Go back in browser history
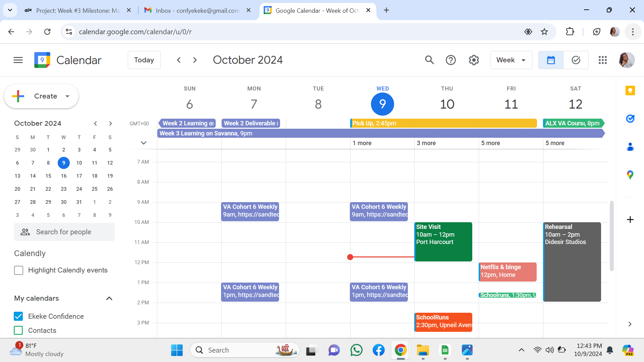Screen dimensions: 644x362 [11, 32]
